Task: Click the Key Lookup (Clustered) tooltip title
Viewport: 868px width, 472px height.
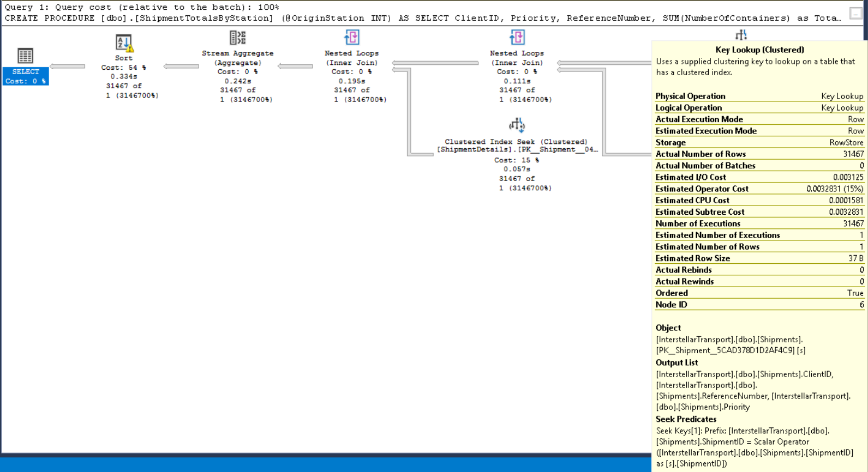Action: click(759, 50)
